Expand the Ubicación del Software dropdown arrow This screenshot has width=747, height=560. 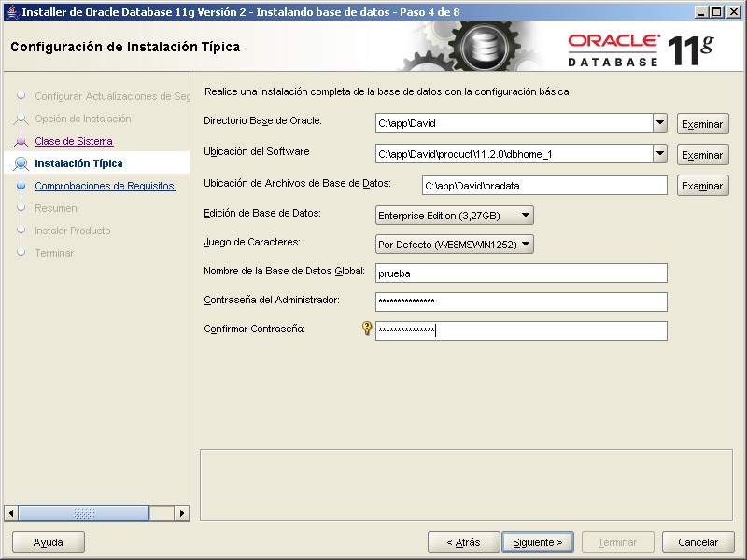pos(660,154)
